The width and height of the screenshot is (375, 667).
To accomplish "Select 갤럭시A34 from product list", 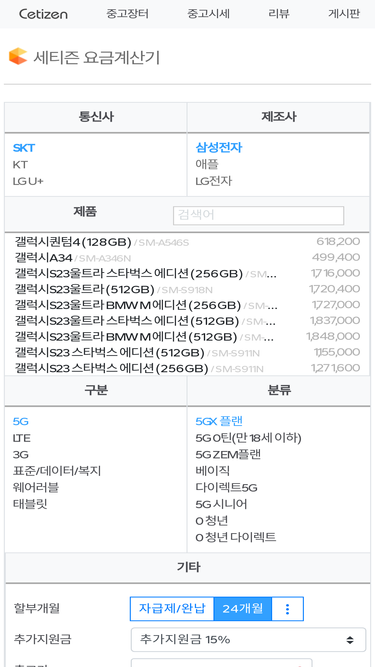I will (x=43, y=258).
